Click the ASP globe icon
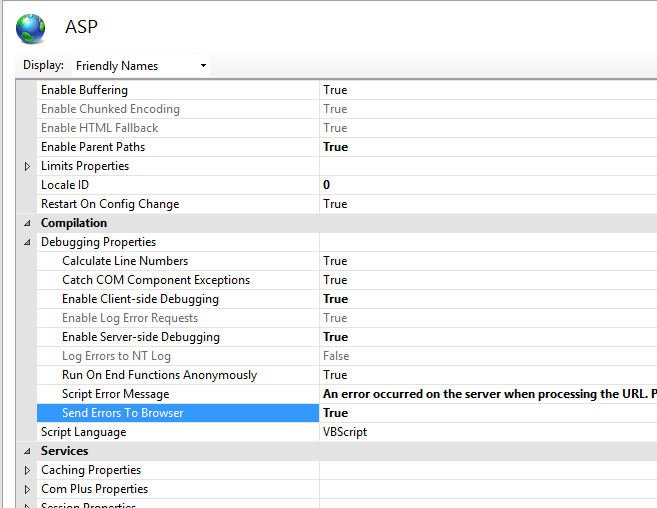 coord(30,29)
